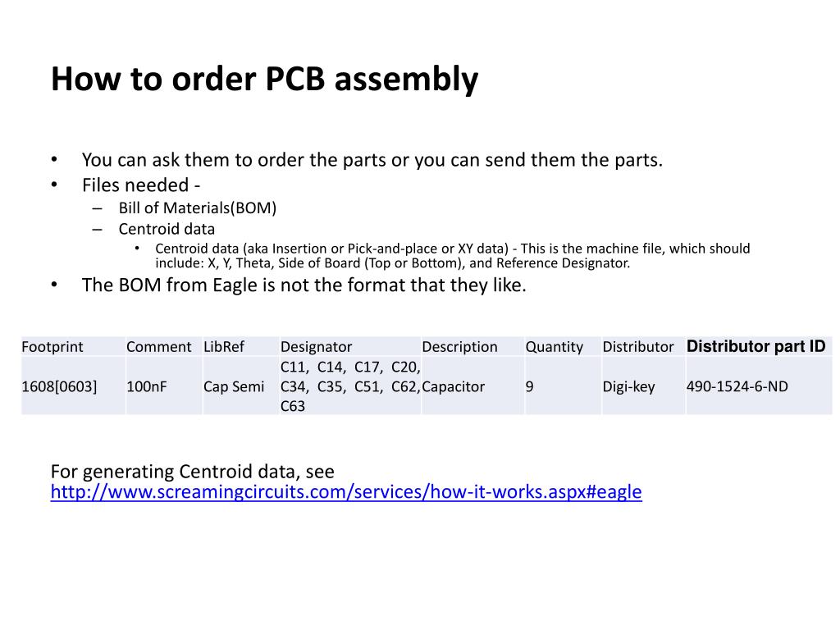The height and width of the screenshot is (630, 840).
Task: Select the 100nF comment cell
Action: (147, 386)
